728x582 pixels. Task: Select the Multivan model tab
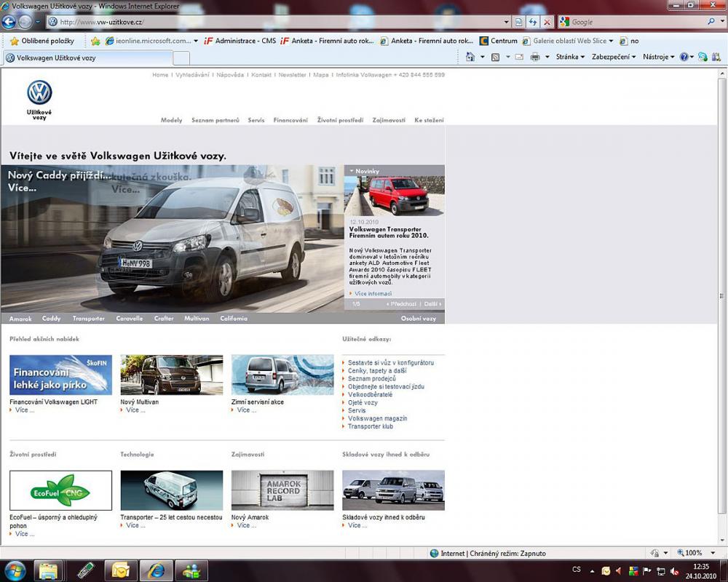click(197, 319)
